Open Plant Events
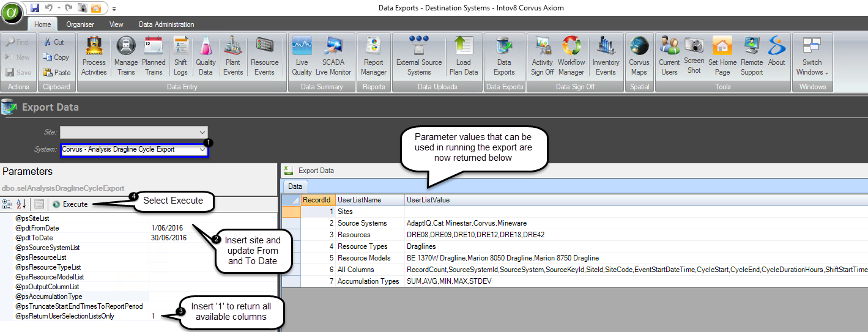This screenshot has height=332, width=868. point(232,56)
